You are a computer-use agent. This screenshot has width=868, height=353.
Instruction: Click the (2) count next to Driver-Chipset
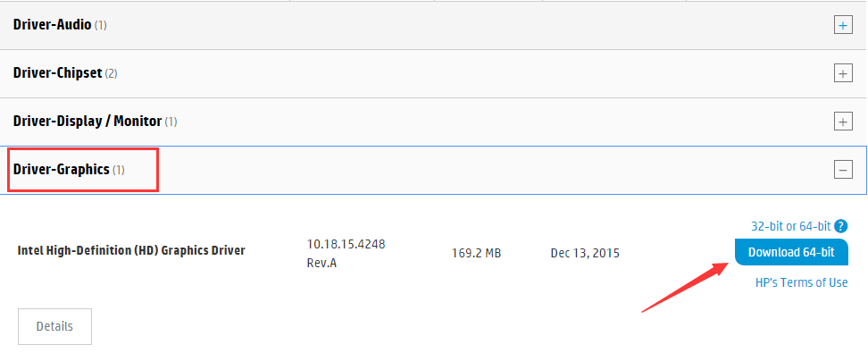tap(112, 73)
